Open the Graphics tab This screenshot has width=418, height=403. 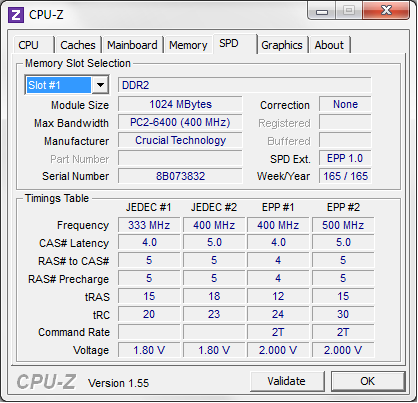tap(282, 45)
